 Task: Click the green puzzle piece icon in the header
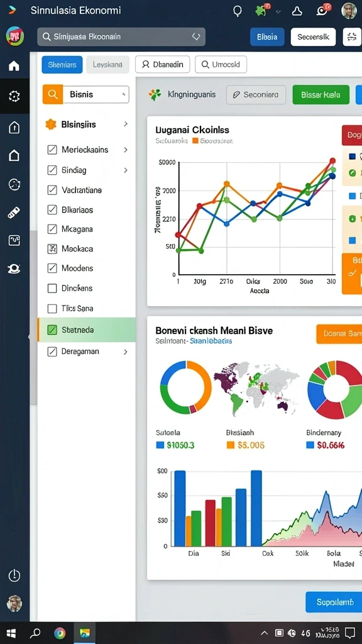(x=260, y=11)
